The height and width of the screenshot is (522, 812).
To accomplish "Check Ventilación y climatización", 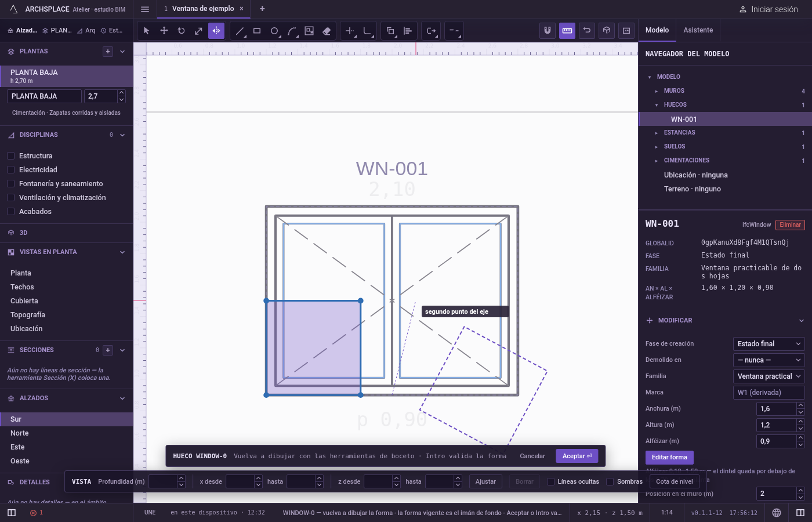I will coord(10,198).
